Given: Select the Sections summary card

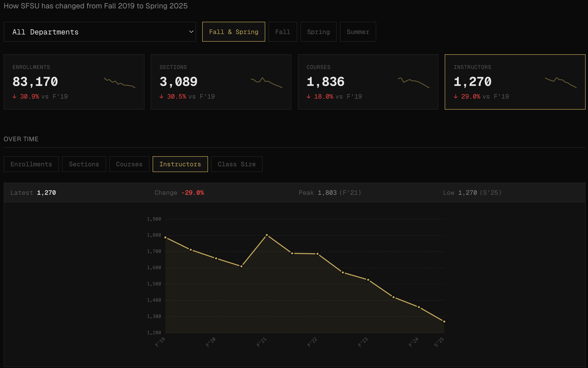Looking at the screenshot, I should coord(221,82).
